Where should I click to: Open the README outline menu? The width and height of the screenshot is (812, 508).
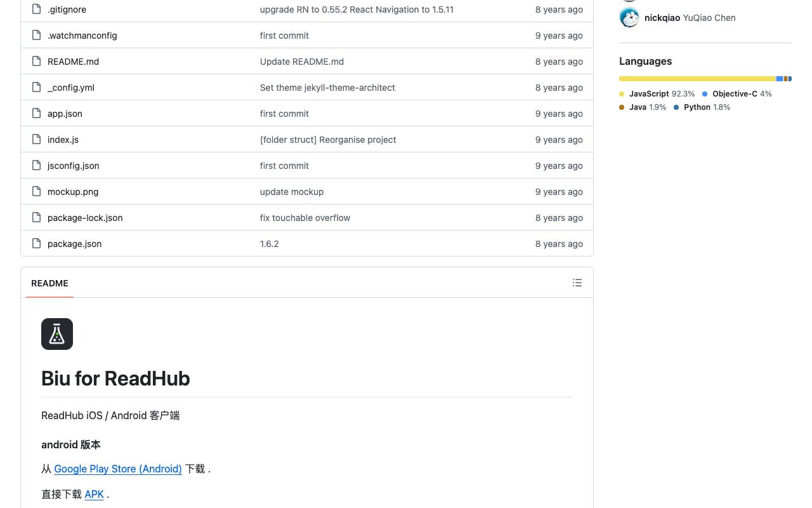(x=577, y=283)
